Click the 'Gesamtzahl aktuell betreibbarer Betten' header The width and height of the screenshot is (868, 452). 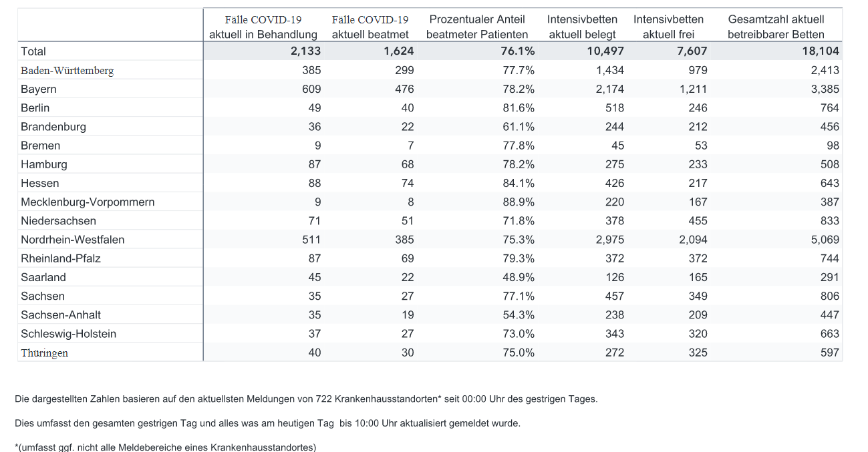point(776,27)
